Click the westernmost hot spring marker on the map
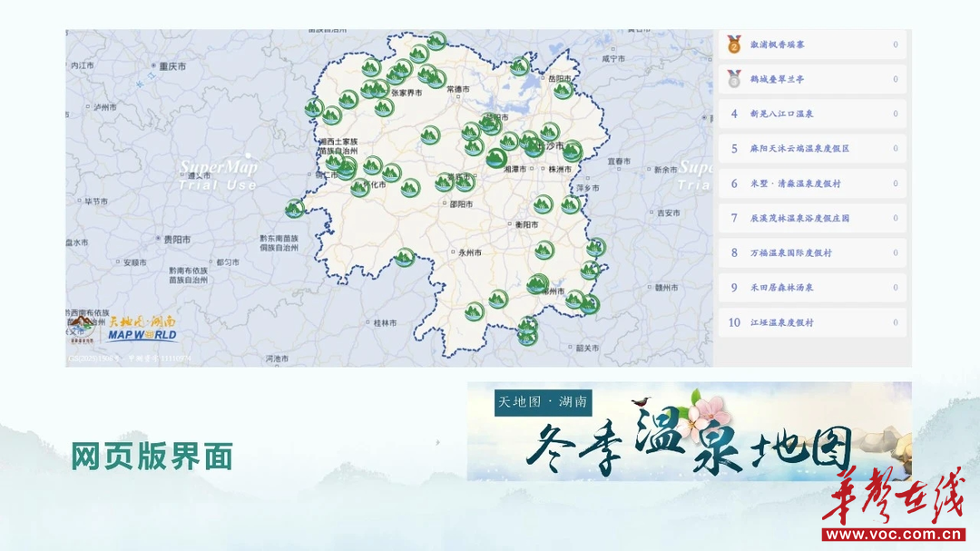980x551 pixels. coord(294,209)
